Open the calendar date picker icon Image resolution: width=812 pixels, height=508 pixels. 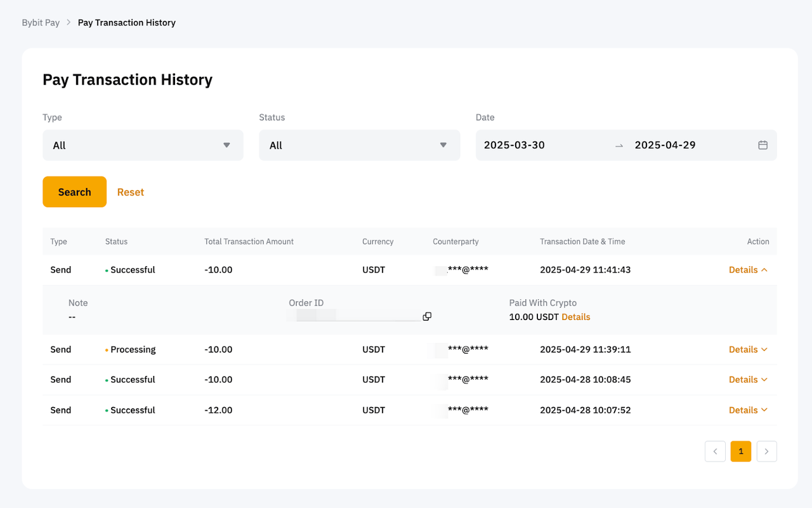point(763,145)
